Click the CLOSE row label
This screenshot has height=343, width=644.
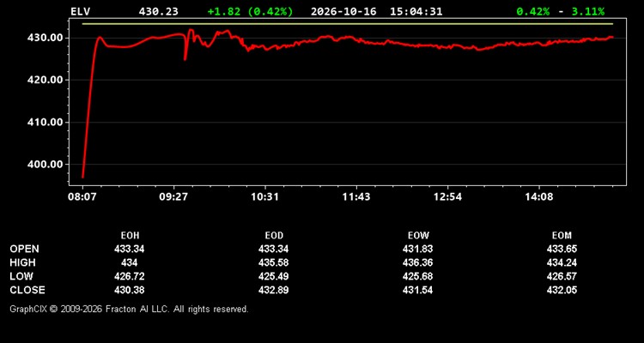pos(27,290)
